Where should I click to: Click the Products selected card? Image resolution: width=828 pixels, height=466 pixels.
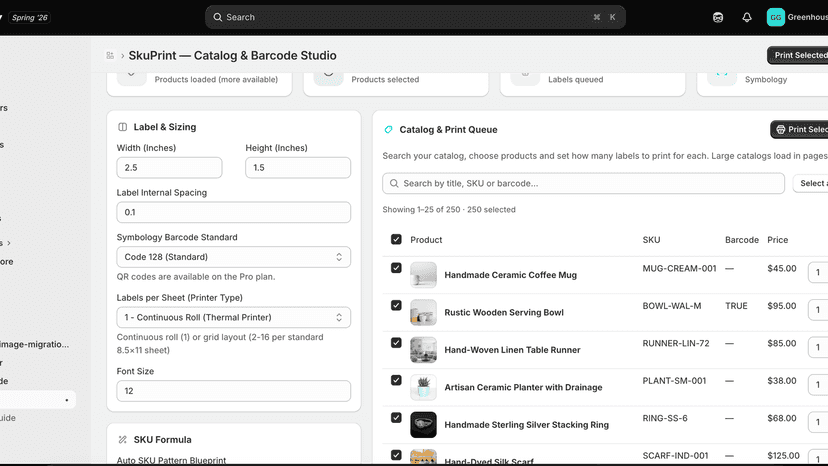[396, 83]
